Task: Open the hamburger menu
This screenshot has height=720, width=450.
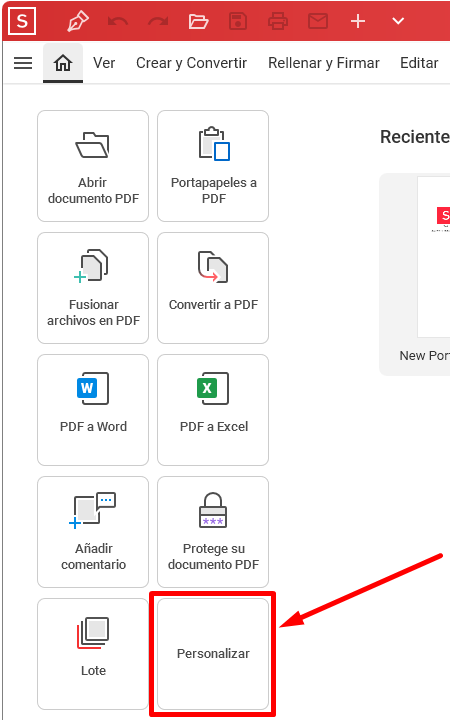Action: 23,63
